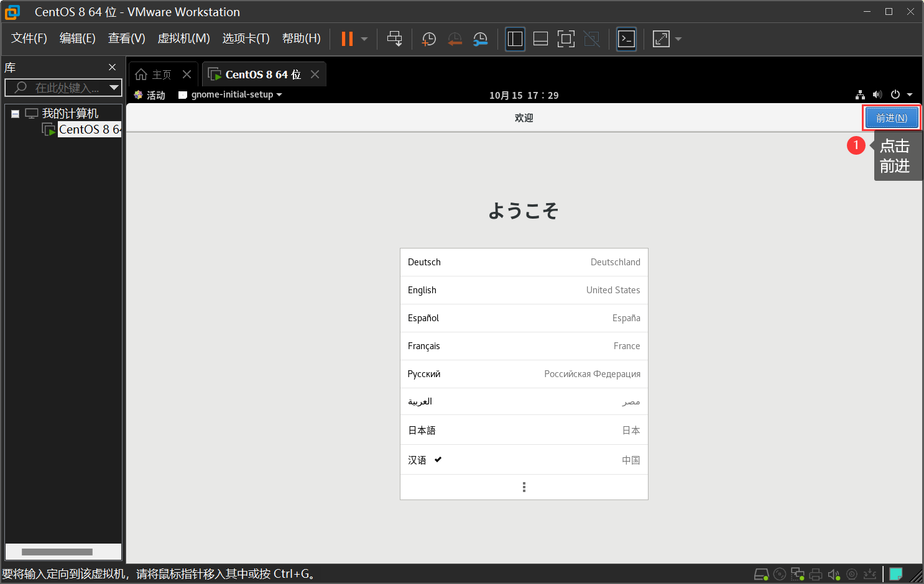
Task: Click the magnifier icon in library search
Action: (x=21, y=88)
